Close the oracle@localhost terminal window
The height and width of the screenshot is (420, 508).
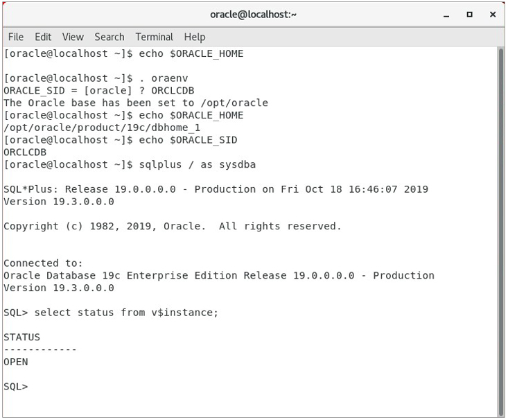(x=493, y=15)
